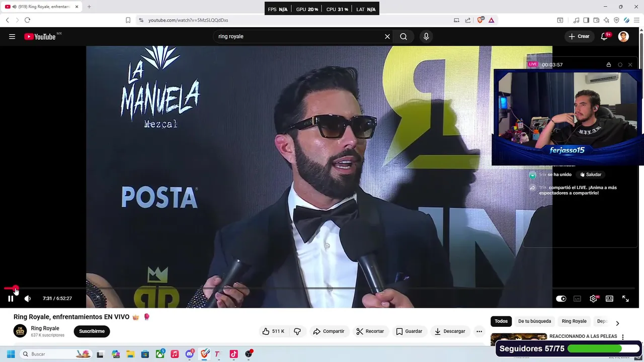Open TikTok app from taskbar
644x362 pixels.
coord(233,354)
